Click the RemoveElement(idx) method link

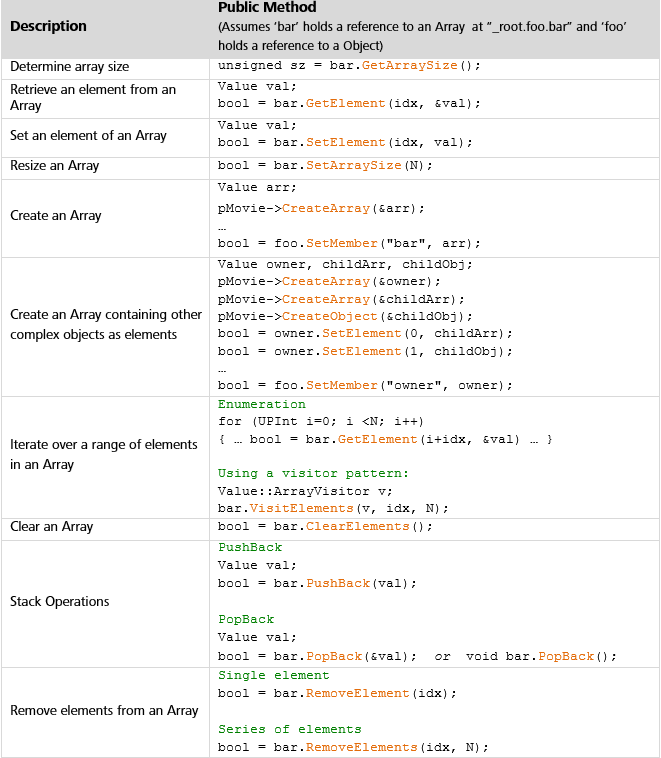[352, 693]
